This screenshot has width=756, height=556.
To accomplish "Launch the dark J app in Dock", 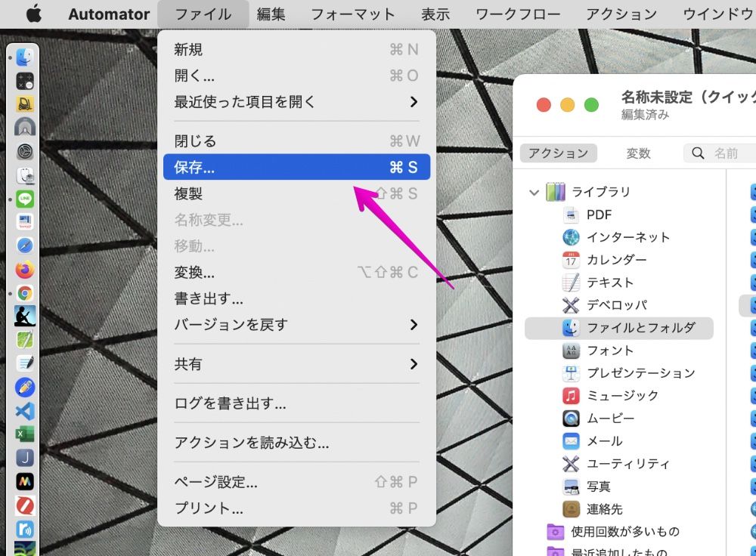I will point(25,458).
